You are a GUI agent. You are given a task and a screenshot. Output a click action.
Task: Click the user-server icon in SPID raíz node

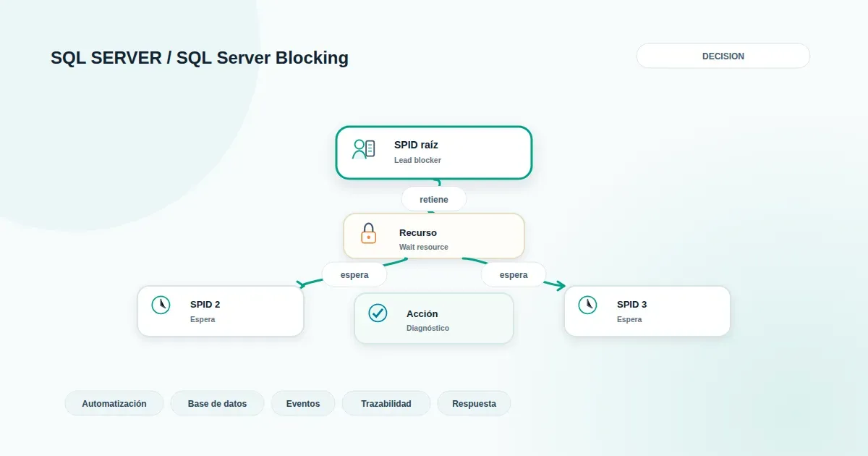[364, 149]
